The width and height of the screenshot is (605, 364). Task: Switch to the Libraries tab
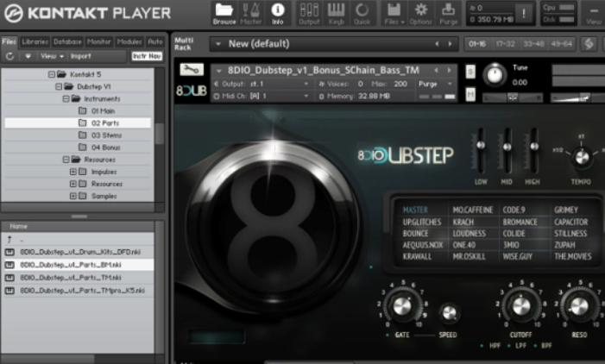point(35,41)
